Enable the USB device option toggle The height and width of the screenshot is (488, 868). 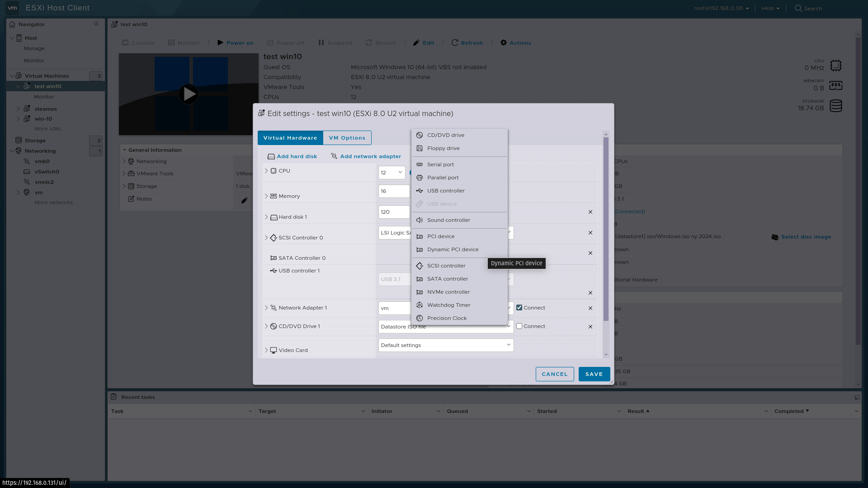442,203
